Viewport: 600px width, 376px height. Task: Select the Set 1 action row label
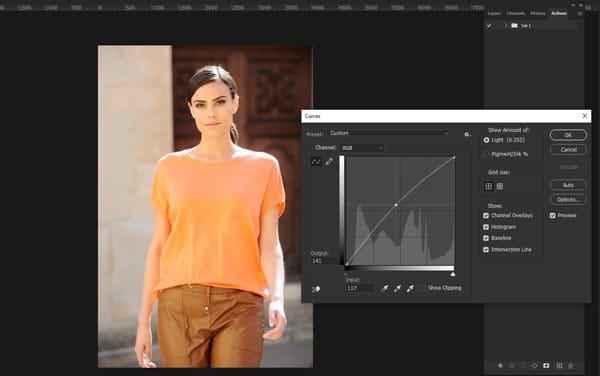pyautogui.click(x=526, y=26)
